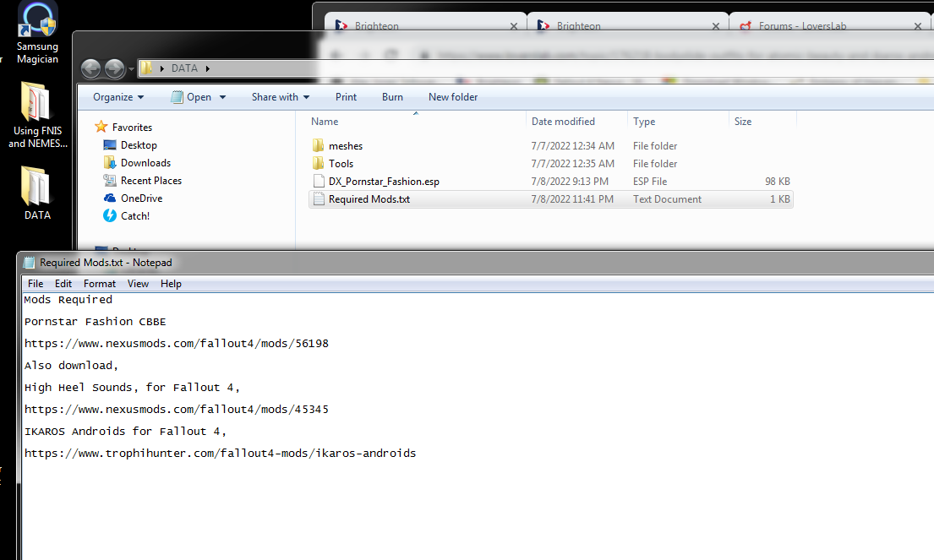Click the Catch! lightning icon
Image resolution: width=934 pixels, height=560 pixels.
coord(110,215)
